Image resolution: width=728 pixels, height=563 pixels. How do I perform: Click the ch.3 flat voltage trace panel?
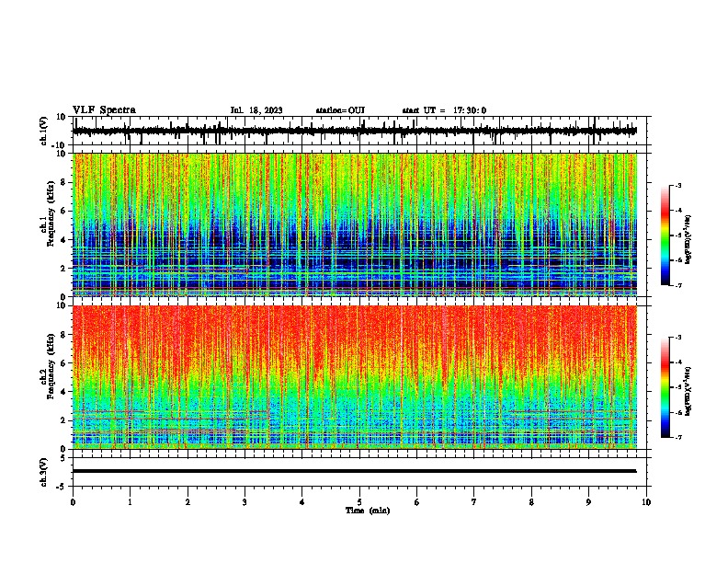359,472
